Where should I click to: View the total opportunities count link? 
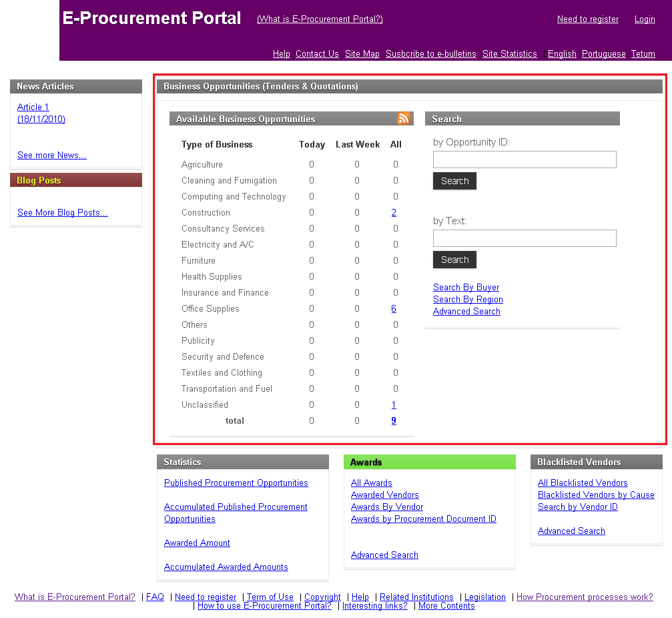coord(394,421)
